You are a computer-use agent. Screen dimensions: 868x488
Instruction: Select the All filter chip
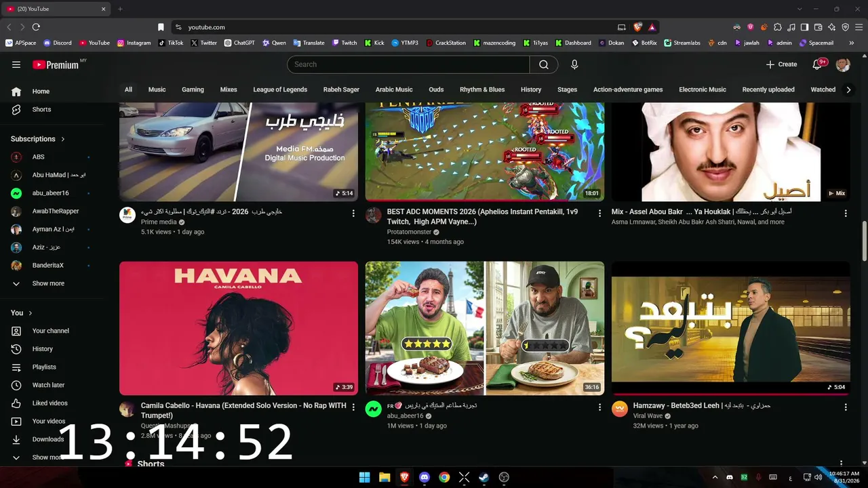128,89
